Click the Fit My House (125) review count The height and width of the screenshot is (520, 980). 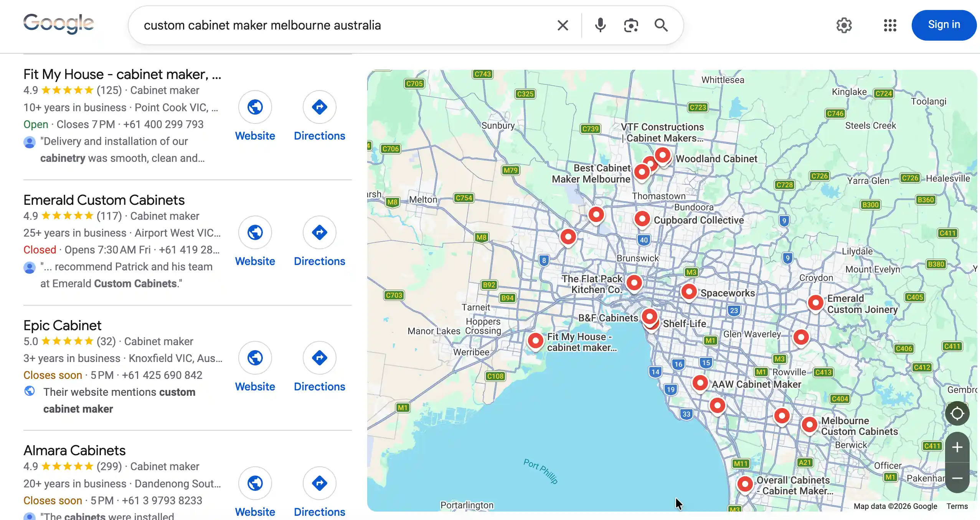click(109, 90)
